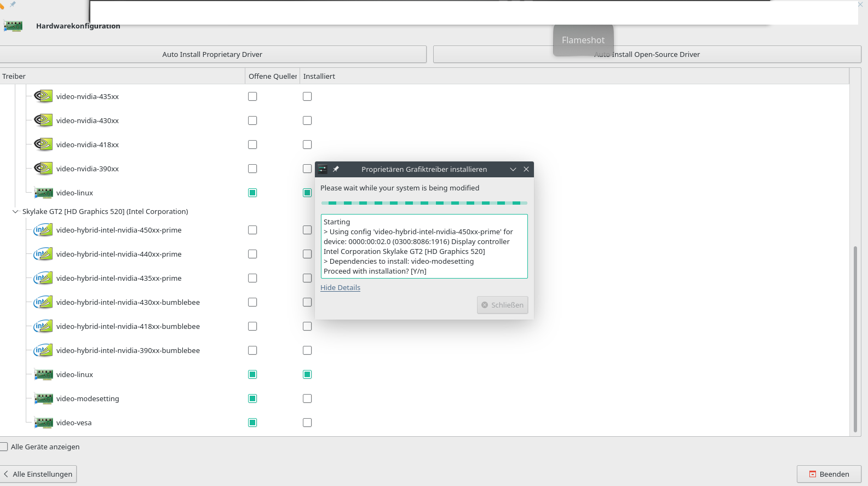Click the Intel icon for video-hybrid-intel-nvidia-450xx-prime
This screenshot has height=486, width=868.
(x=43, y=230)
